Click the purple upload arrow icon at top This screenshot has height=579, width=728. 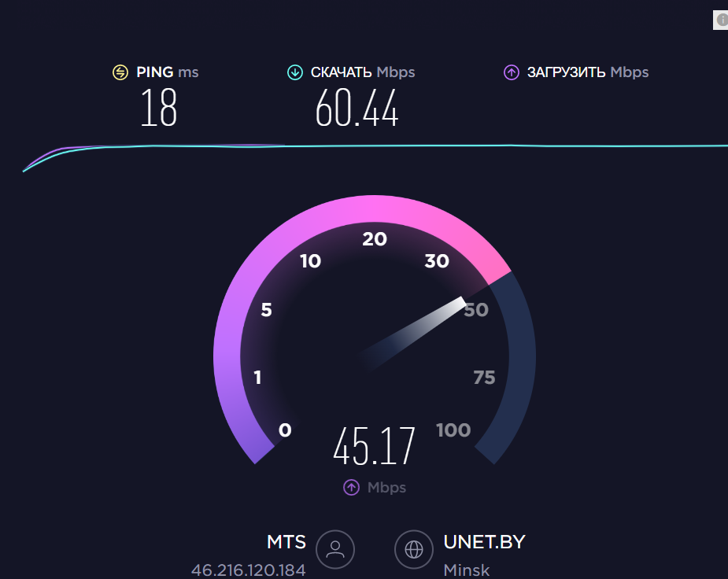tap(512, 72)
